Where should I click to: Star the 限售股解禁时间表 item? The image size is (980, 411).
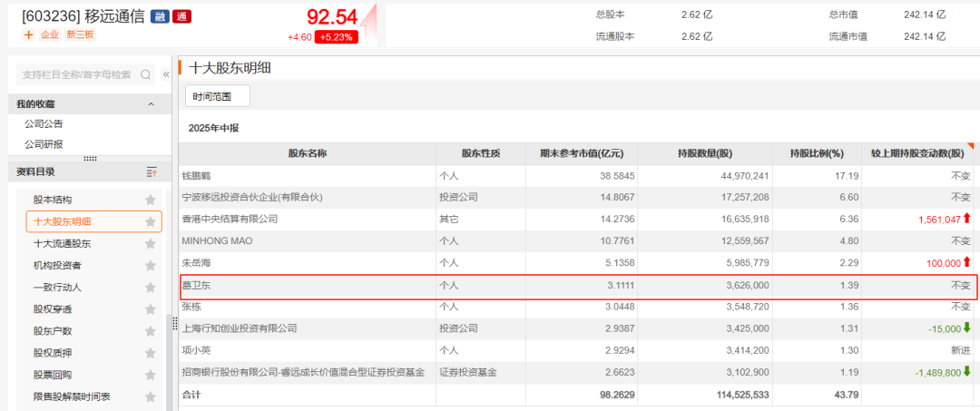(150, 396)
